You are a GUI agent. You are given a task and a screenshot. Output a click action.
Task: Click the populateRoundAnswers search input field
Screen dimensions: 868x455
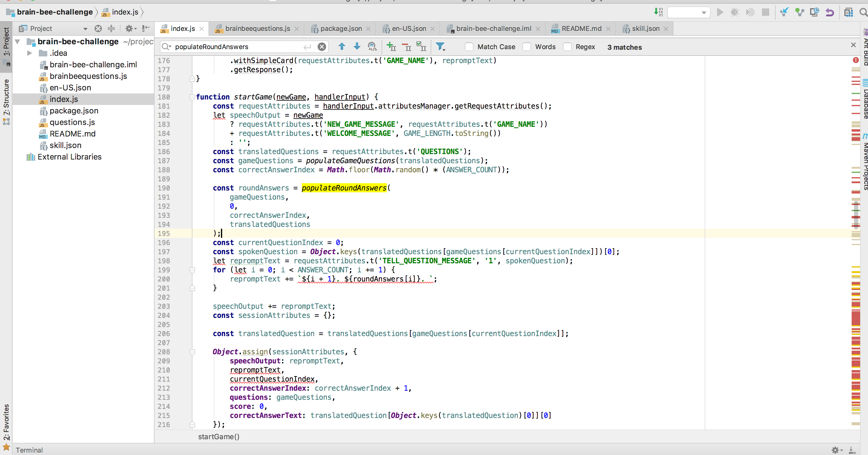point(236,47)
